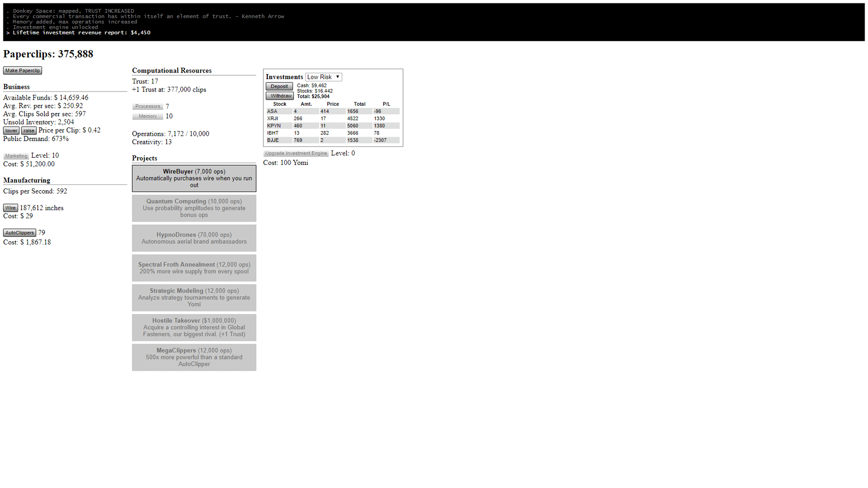Click +1 Trust at: 377,000 clips
868x488 pixels.
point(169,90)
